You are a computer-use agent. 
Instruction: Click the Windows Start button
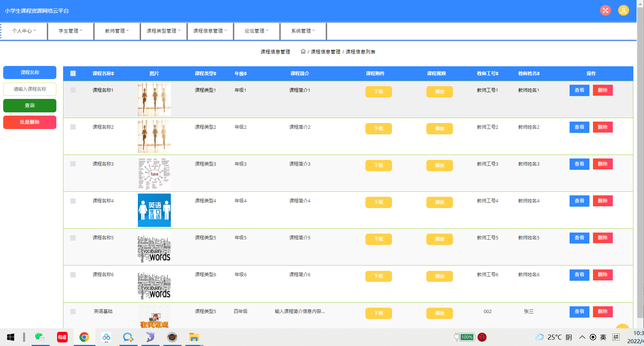click(11, 337)
